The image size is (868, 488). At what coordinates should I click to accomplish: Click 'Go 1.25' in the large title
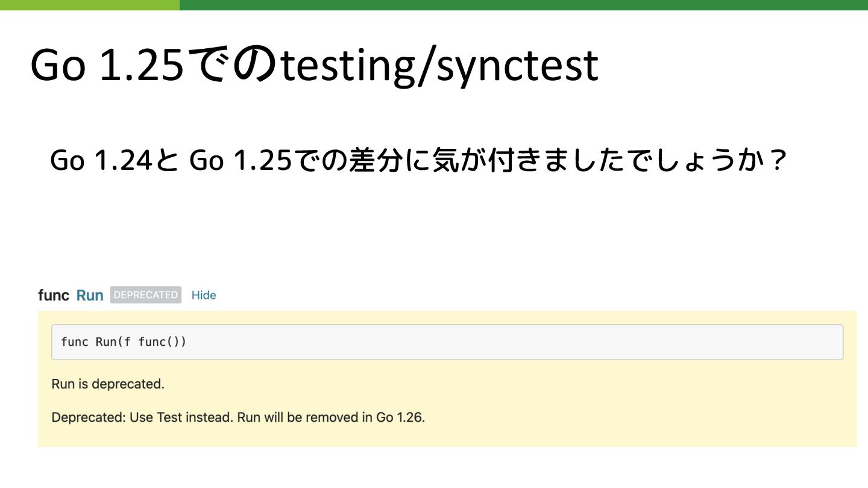point(106,65)
